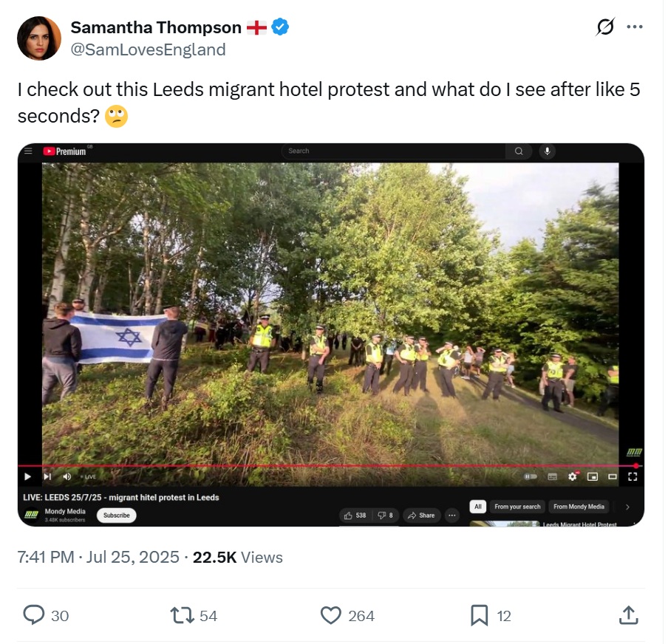Open the share upload icon
The height and width of the screenshot is (644, 668).
click(x=628, y=615)
